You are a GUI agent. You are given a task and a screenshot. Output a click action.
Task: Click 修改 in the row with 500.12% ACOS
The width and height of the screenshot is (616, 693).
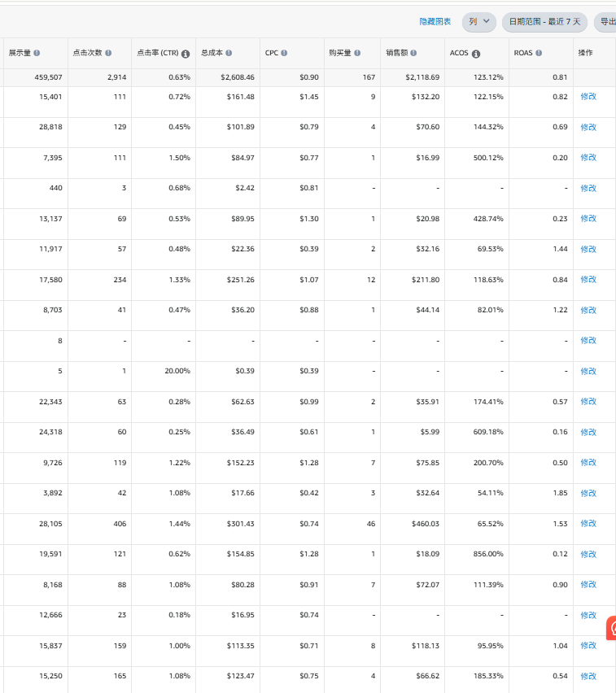(588, 158)
